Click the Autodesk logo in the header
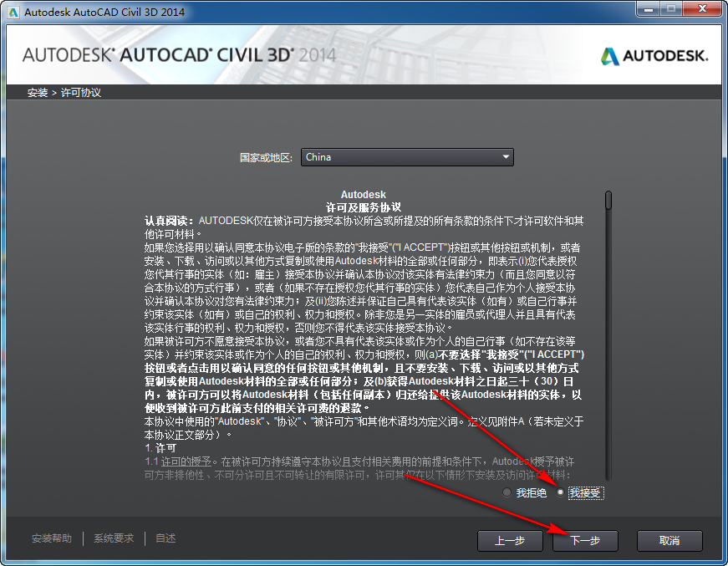This screenshot has width=728, height=566. pos(654,56)
